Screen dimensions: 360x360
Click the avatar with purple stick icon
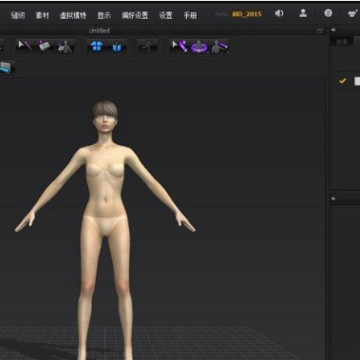pyautogui.click(x=219, y=47)
